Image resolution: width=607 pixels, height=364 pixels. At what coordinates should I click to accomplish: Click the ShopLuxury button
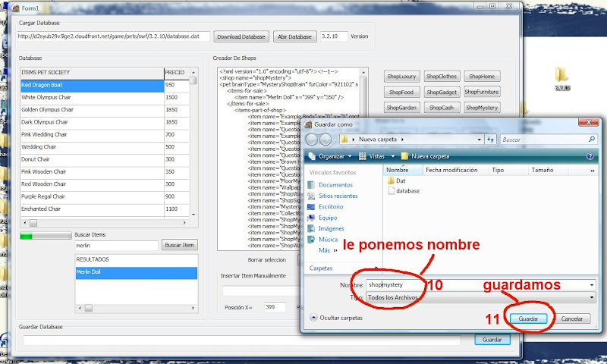point(401,76)
